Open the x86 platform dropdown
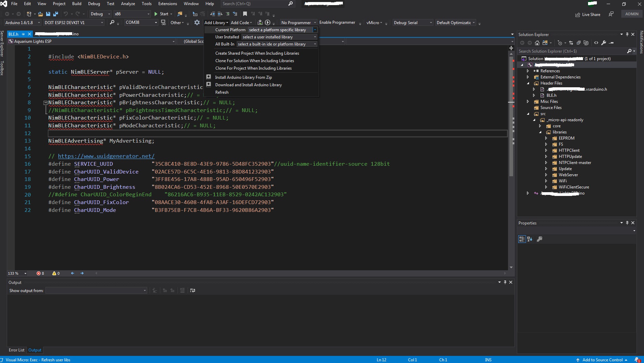The height and width of the screenshot is (363, 644). [132, 14]
